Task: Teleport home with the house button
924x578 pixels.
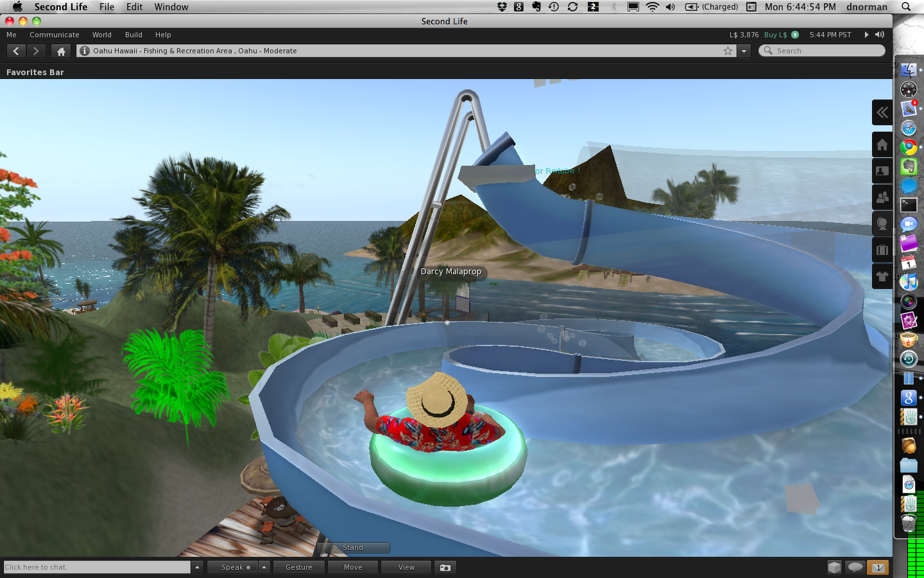Action: (61, 51)
